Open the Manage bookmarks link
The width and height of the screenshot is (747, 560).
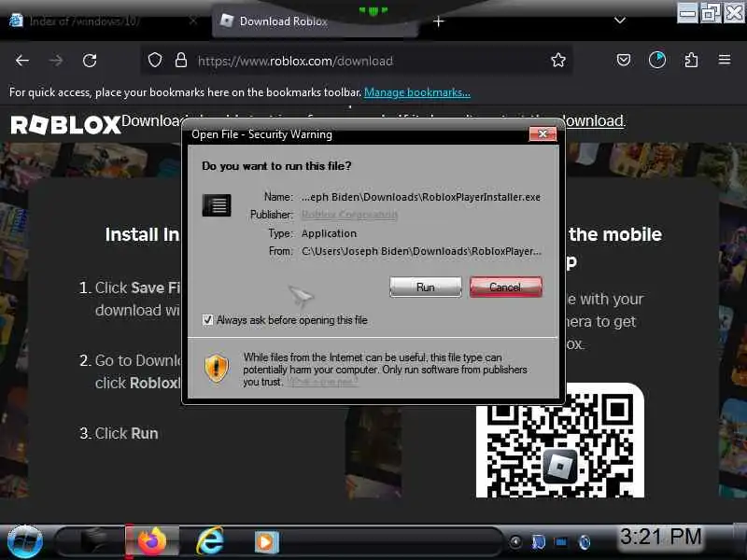(416, 92)
